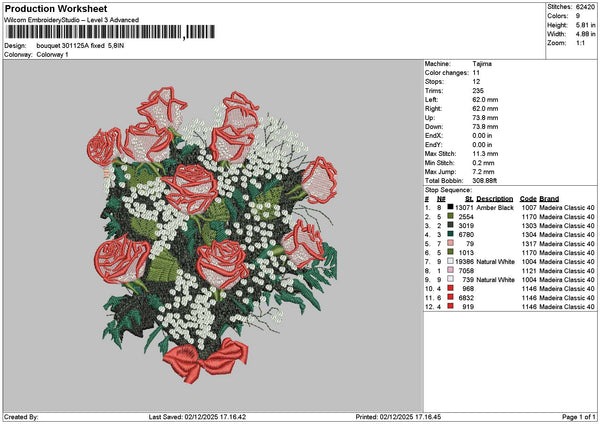The width and height of the screenshot is (600, 424).
Task: Pick the pink swatch in stop row 8
Action: pos(450,270)
